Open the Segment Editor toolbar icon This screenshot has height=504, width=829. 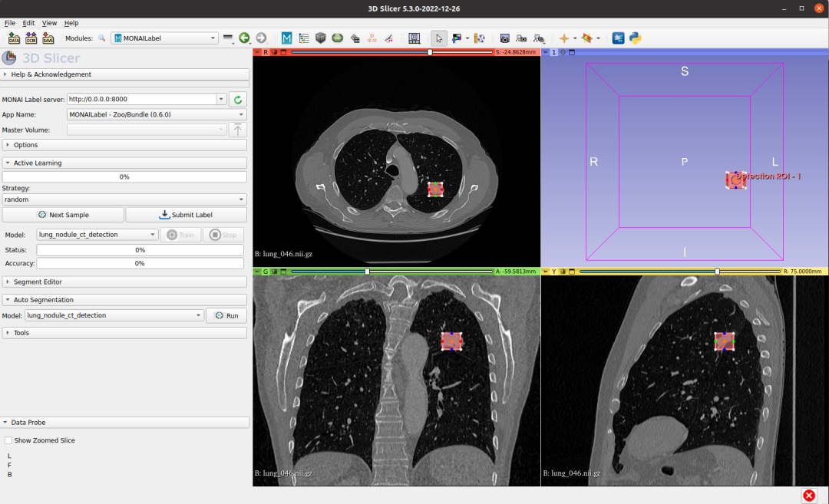(388, 38)
